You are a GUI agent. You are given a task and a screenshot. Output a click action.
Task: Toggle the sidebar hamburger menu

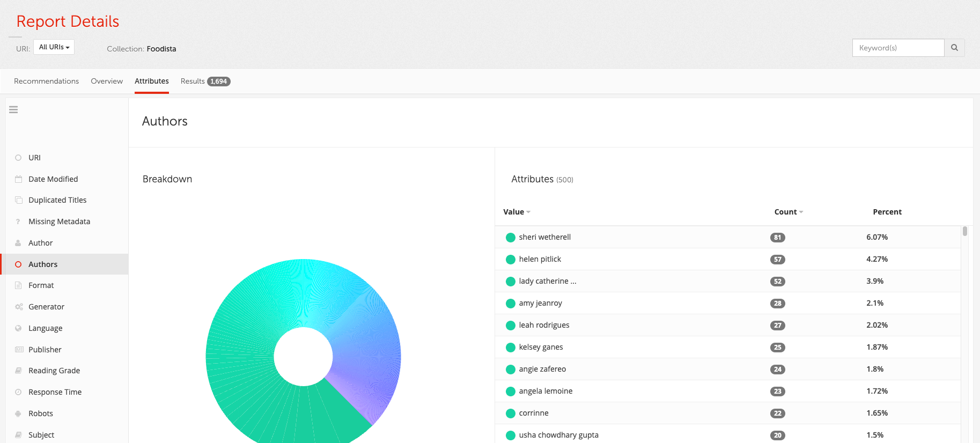tap(13, 109)
